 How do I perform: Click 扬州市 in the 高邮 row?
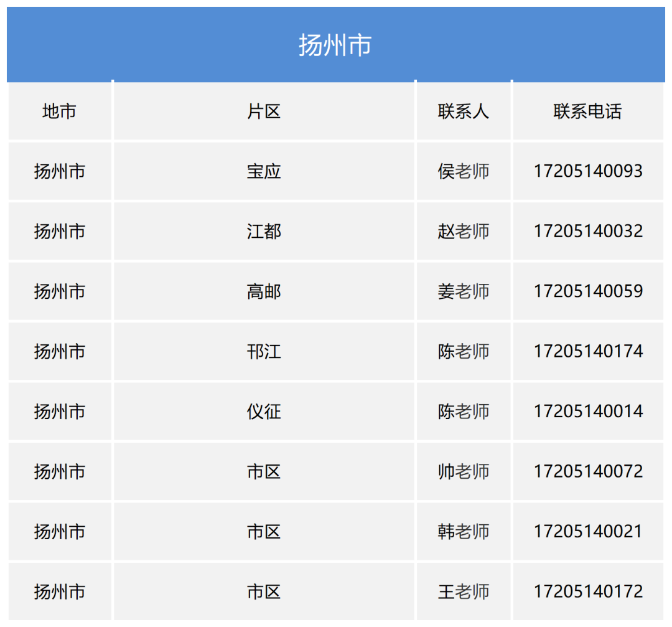[60, 291]
